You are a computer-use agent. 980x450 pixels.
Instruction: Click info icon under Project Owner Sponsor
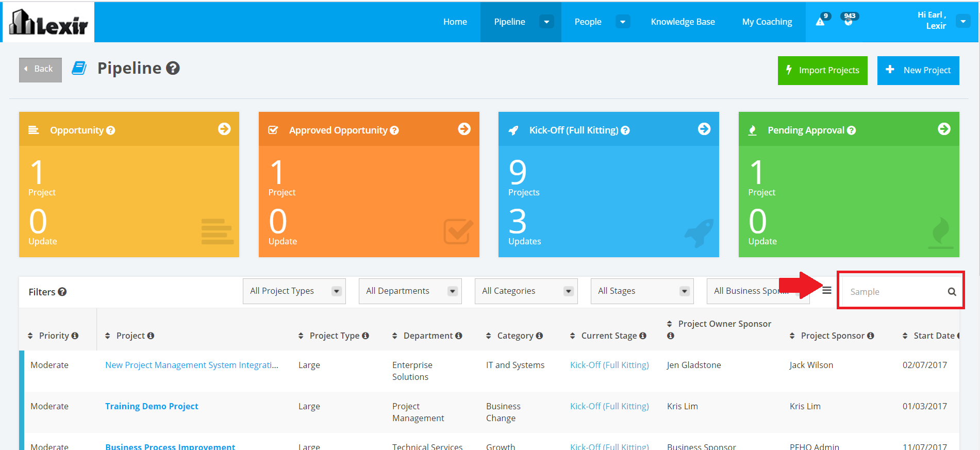(x=671, y=336)
